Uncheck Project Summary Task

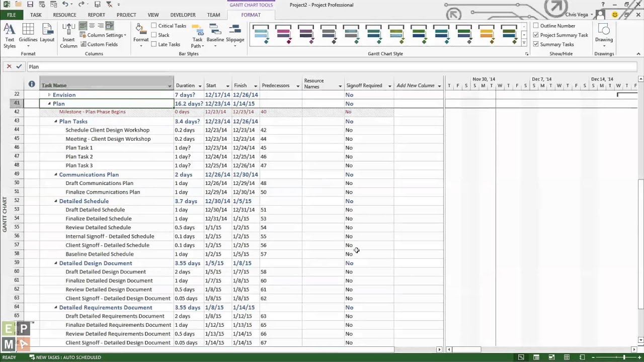[x=536, y=35]
